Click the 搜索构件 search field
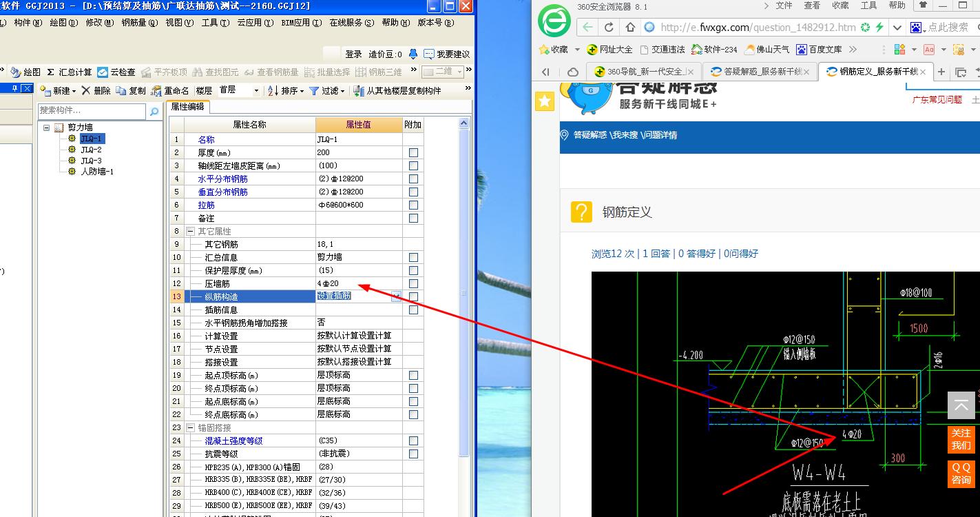Image resolution: width=980 pixels, height=517 pixels. pyautogui.click(x=92, y=110)
